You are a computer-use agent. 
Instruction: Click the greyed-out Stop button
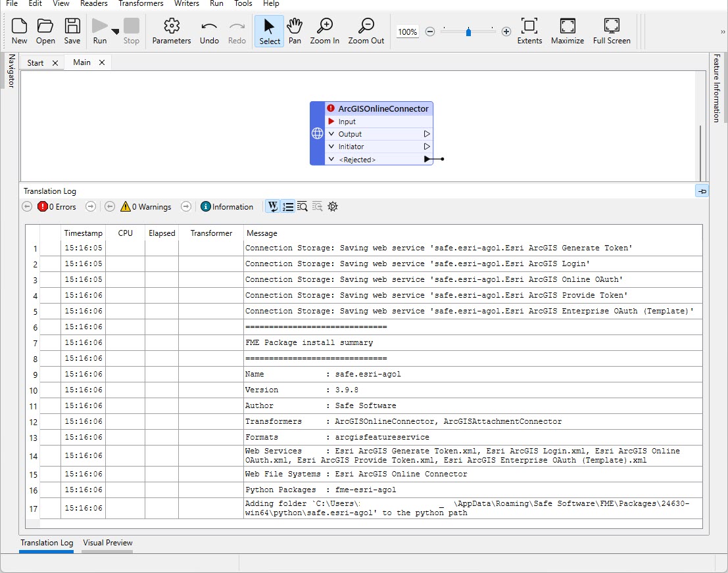point(132,31)
